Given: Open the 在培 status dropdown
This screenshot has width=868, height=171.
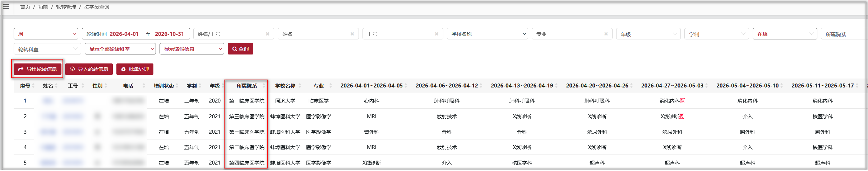Looking at the screenshot, I should tap(785, 34).
